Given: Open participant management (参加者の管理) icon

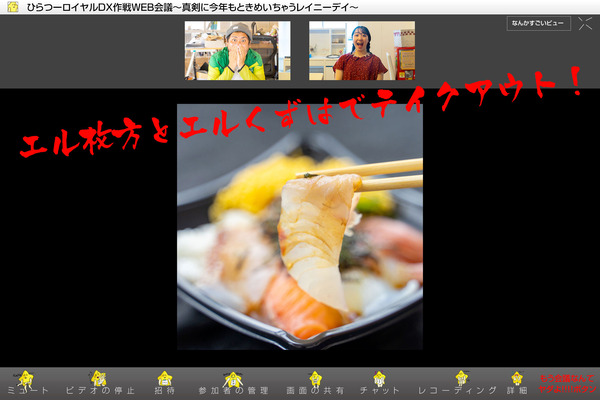Looking at the screenshot, I should (234, 377).
